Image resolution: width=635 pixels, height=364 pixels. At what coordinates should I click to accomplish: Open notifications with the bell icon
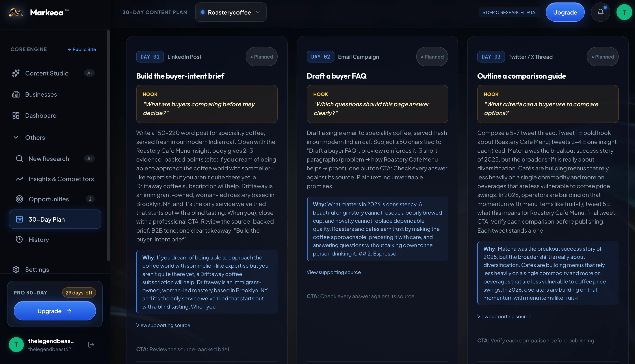tap(600, 12)
